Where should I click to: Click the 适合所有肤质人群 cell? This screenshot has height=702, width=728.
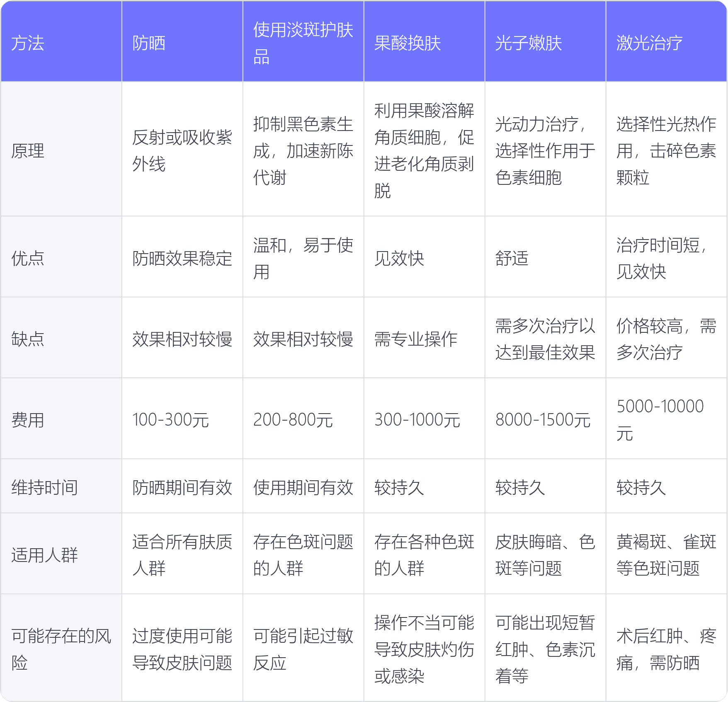click(x=182, y=555)
